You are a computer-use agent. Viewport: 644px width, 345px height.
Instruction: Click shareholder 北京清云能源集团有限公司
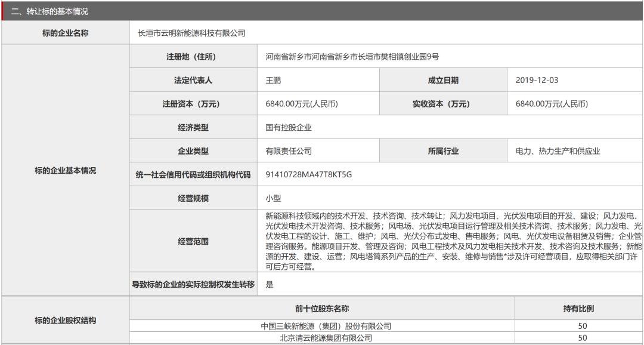(326, 338)
